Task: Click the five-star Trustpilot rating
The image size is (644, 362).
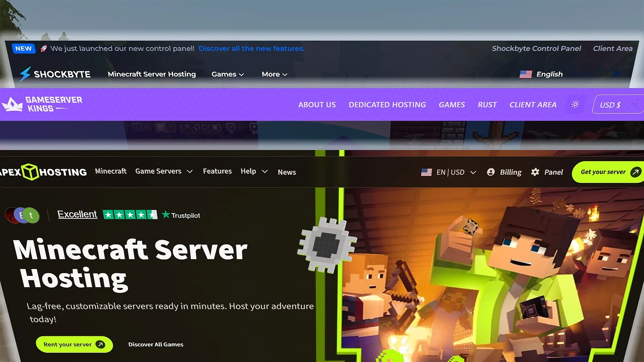Action: (130, 215)
